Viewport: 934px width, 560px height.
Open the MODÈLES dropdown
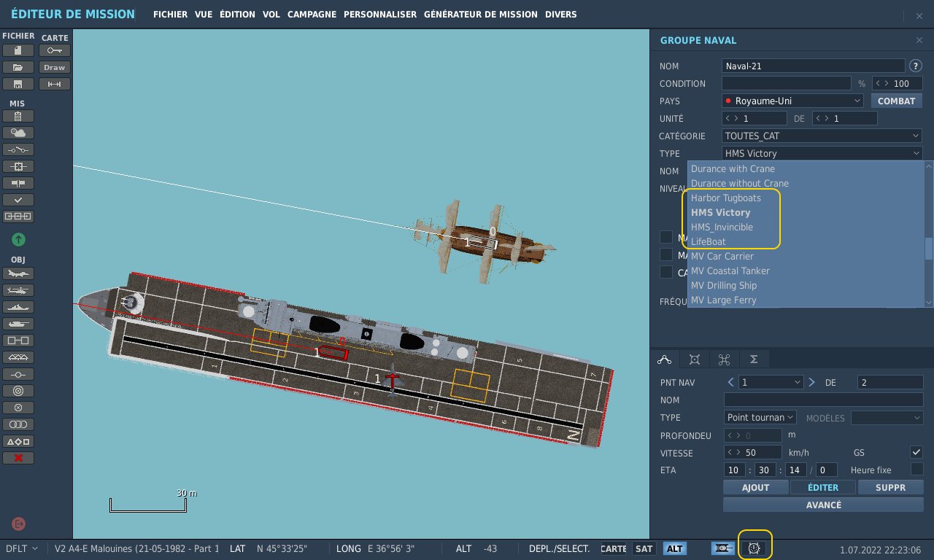887,417
